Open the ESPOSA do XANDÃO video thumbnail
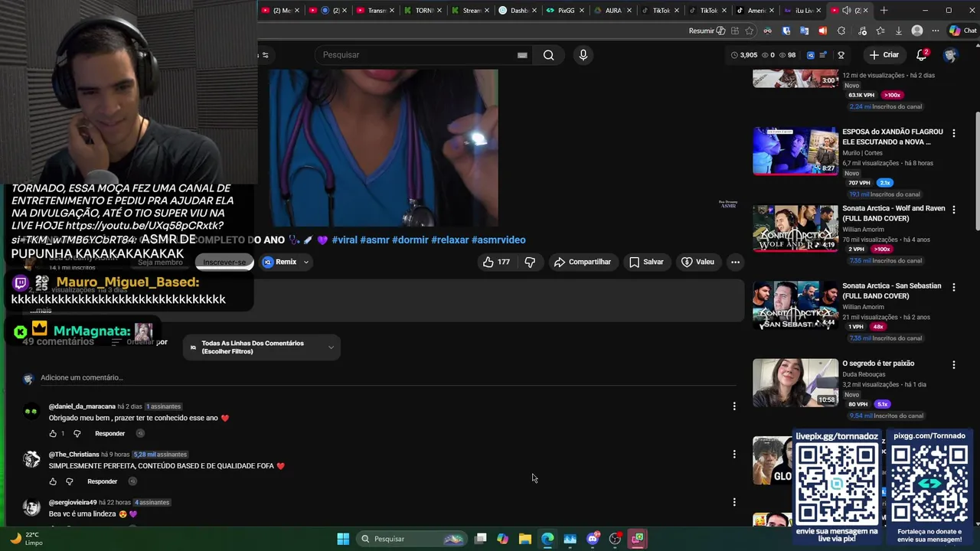Viewport: 980px width, 551px height. tap(795, 151)
